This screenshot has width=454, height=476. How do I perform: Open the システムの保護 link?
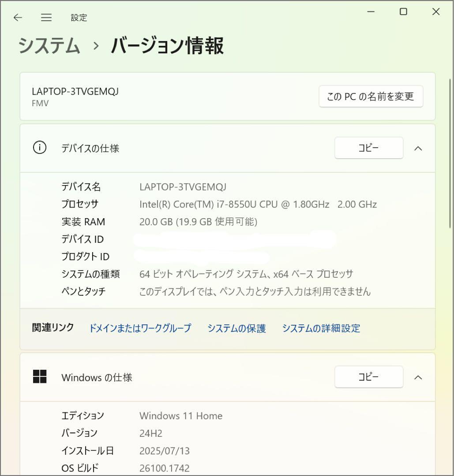pyautogui.click(x=236, y=328)
